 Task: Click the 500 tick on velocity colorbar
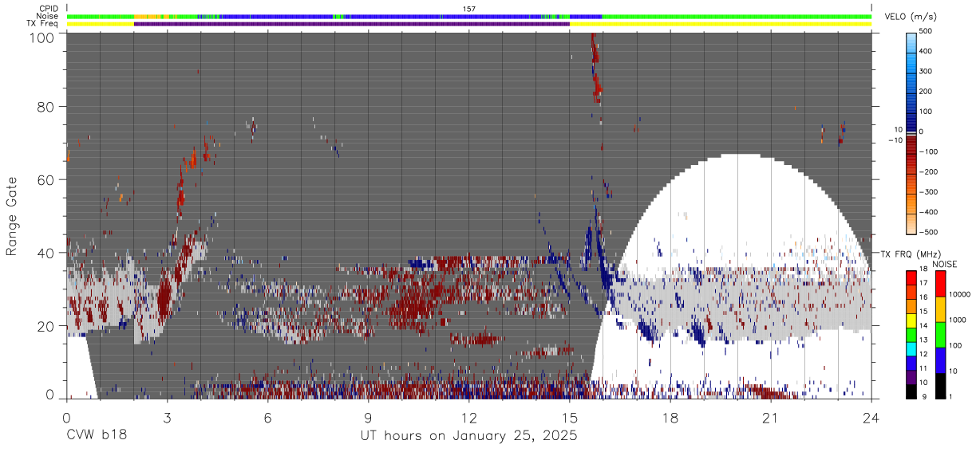(x=926, y=31)
